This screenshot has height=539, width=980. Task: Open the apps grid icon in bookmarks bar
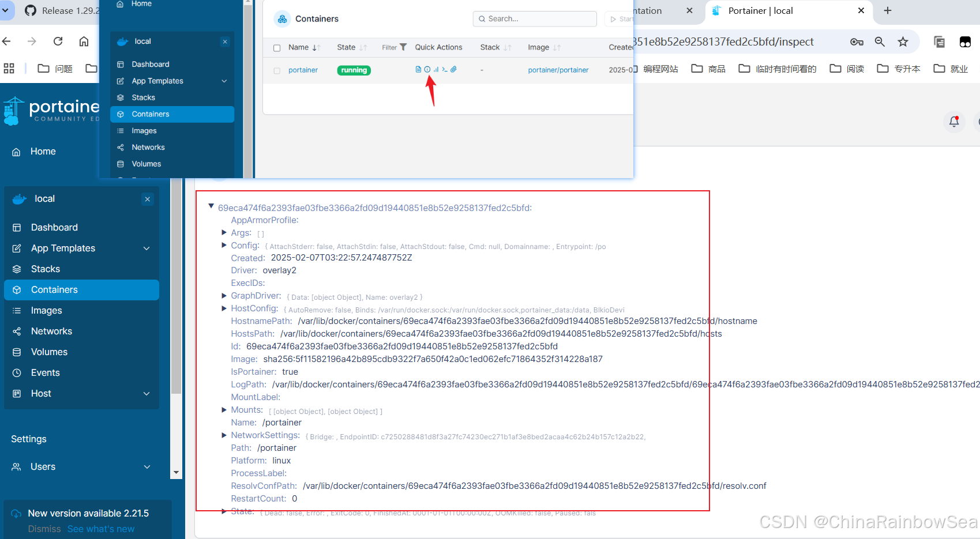click(x=9, y=69)
